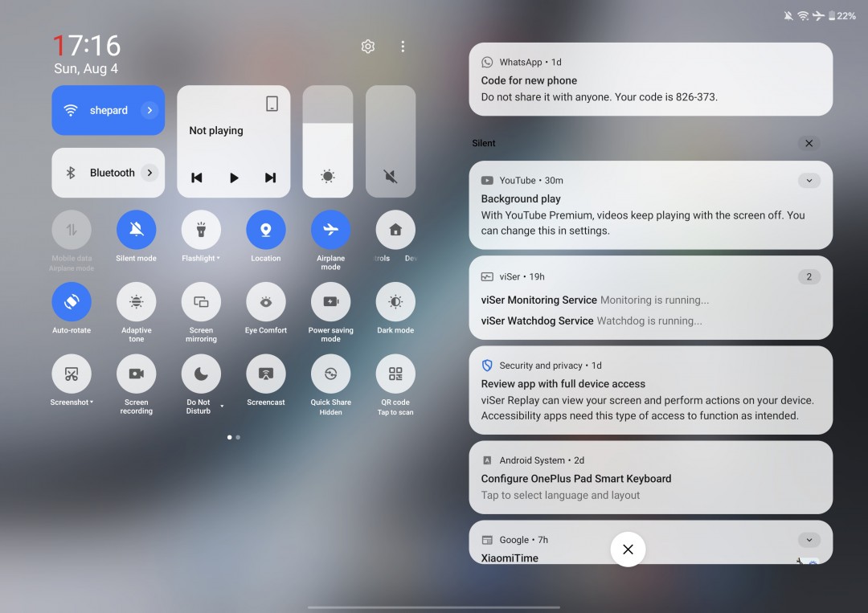Clear the Silent notifications section

[809, 143]
